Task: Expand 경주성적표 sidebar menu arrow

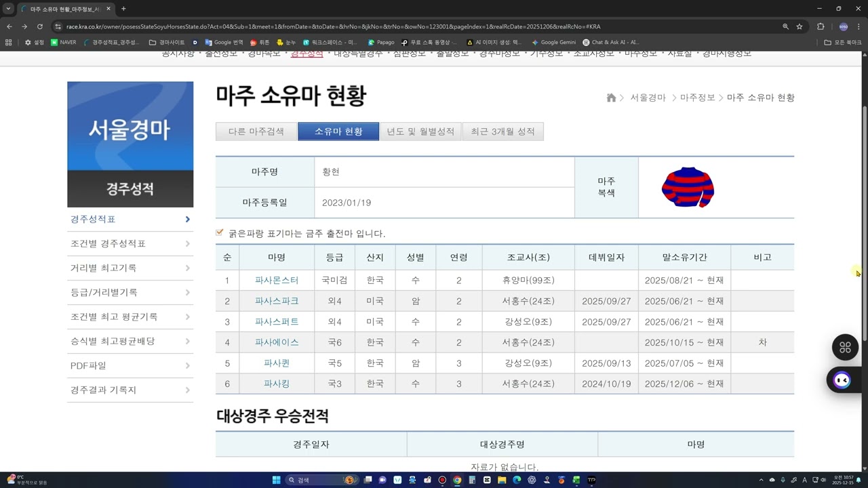Action: click(188, 220)
